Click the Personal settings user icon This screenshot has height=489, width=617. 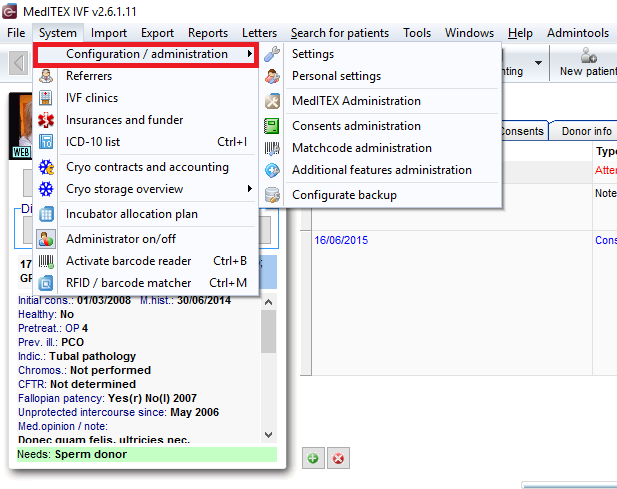coord(272,76)
